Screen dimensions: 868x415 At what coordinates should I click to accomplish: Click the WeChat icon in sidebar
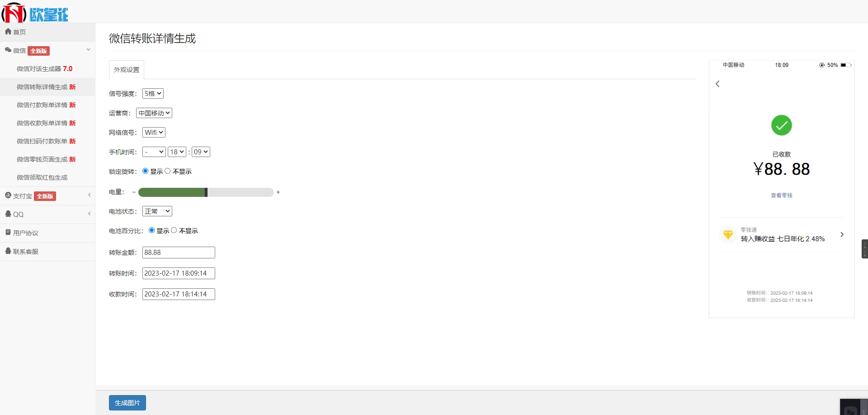[8, 50]
